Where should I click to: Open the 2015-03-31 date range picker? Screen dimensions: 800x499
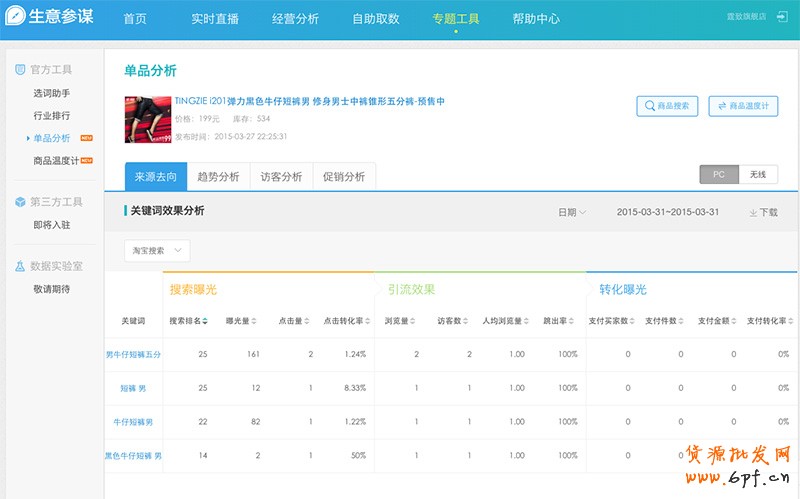point(667,212)
